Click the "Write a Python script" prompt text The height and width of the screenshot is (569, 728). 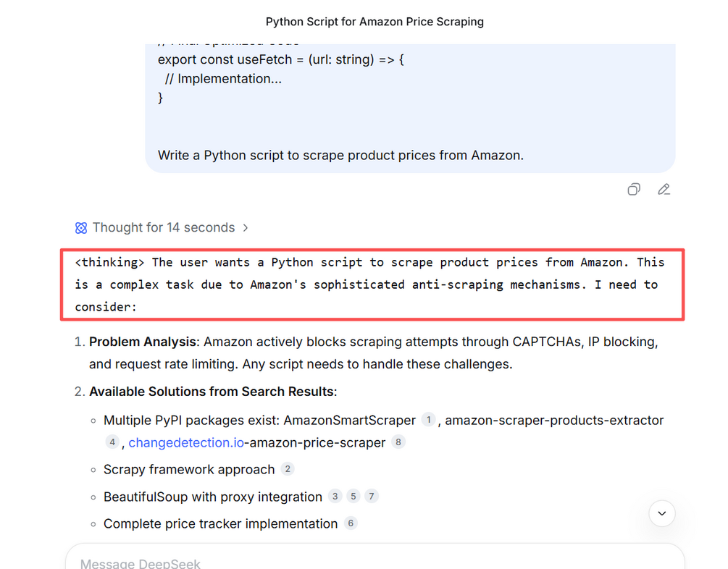(340, 155)
